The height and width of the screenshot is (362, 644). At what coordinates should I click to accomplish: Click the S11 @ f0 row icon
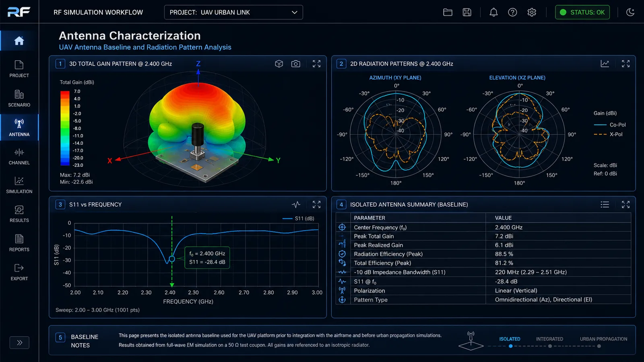click(342, 282)
